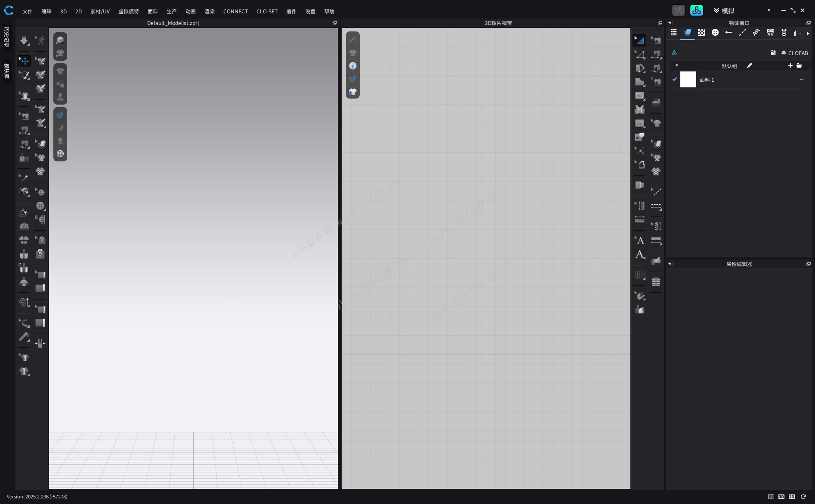The width and height of the screenshot is (815, 504).
Task: Toggle the checkmark next to 面料 1
Action: click(x=674, y=79)
